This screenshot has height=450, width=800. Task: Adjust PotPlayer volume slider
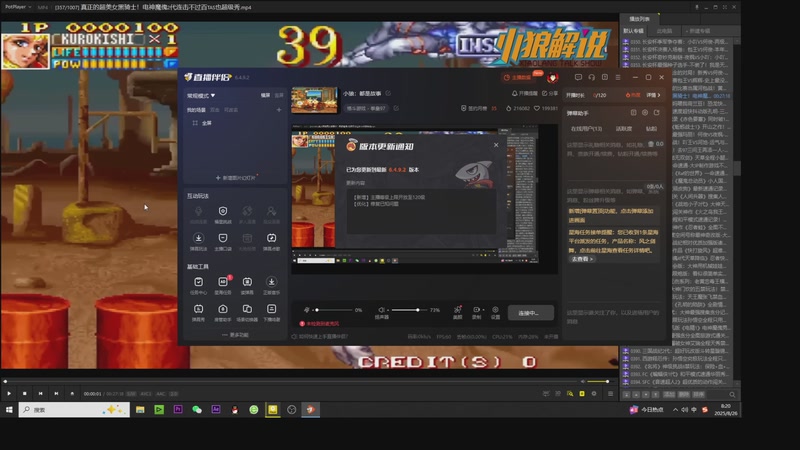pos(600,381)
